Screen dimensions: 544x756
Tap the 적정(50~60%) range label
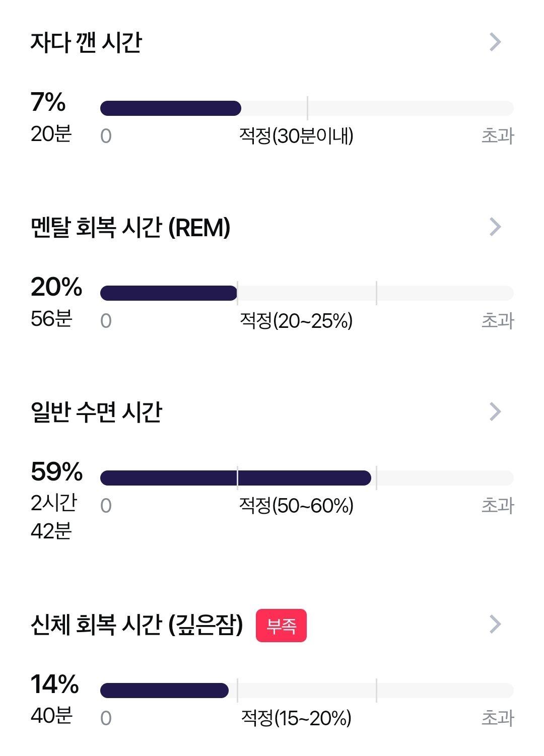coord(296,506)
